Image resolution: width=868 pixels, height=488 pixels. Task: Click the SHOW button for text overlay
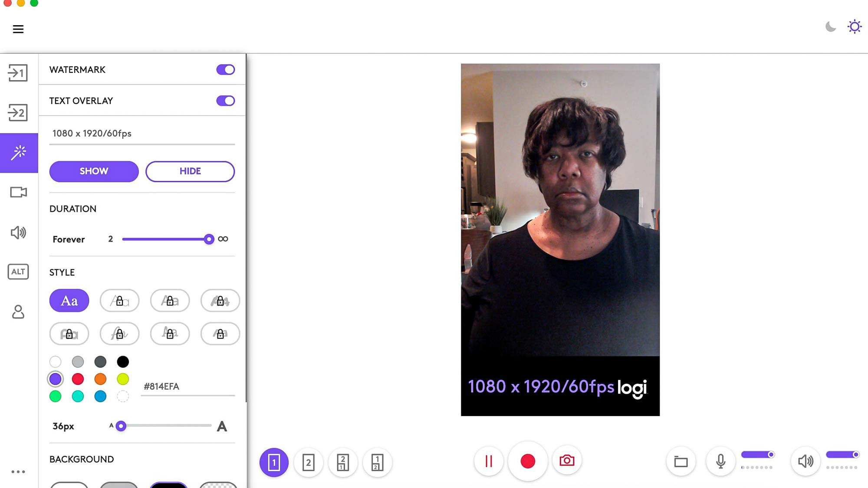tap(94, 172)
